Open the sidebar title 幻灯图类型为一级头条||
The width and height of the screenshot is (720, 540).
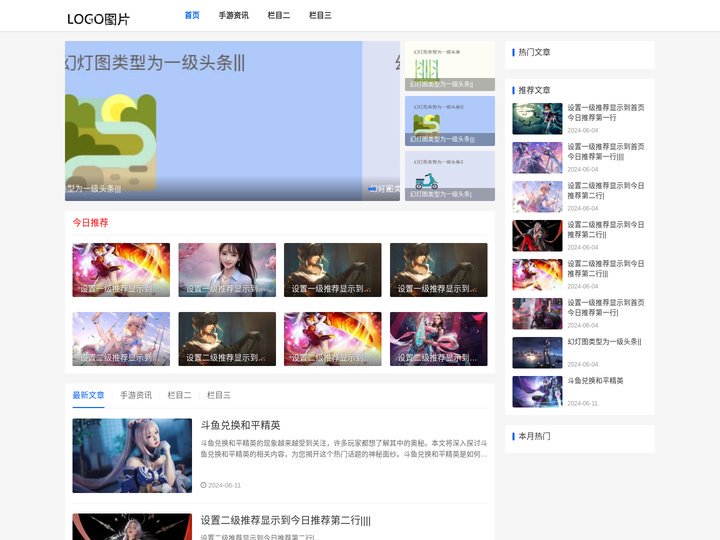[x=604, y=342]
